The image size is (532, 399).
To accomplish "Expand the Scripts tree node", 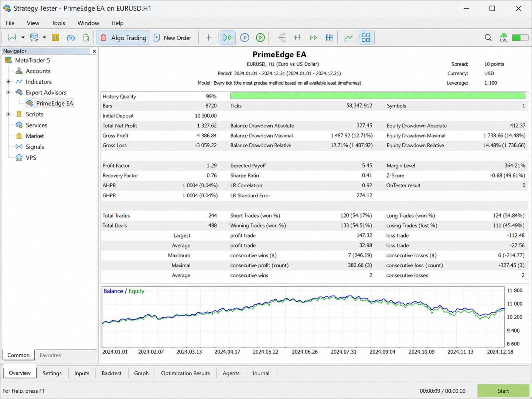I will pos(8,114).
